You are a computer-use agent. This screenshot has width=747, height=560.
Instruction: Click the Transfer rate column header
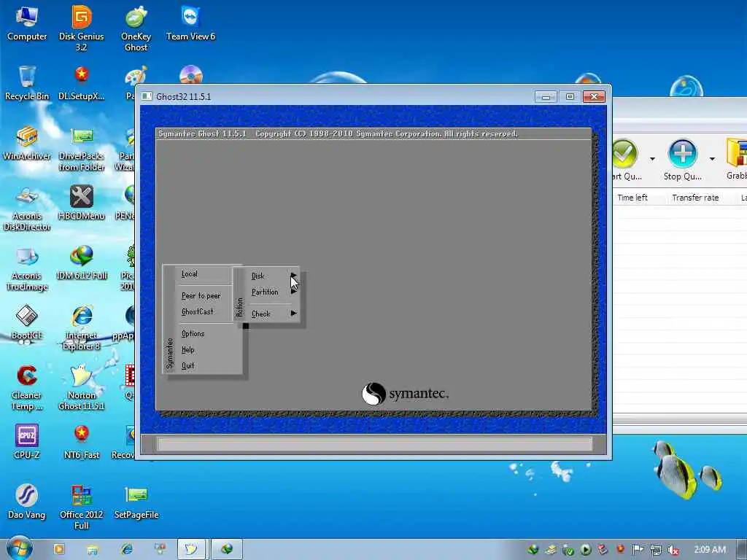coord(695,198)
